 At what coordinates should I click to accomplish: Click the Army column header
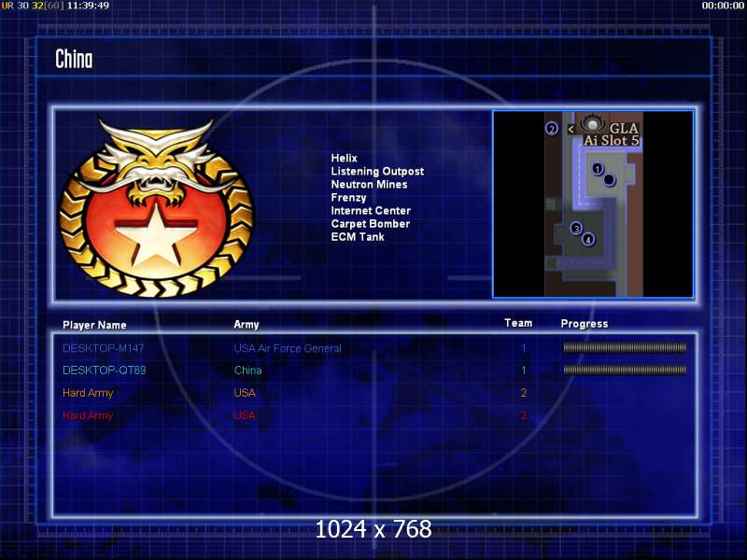point(247,325)
